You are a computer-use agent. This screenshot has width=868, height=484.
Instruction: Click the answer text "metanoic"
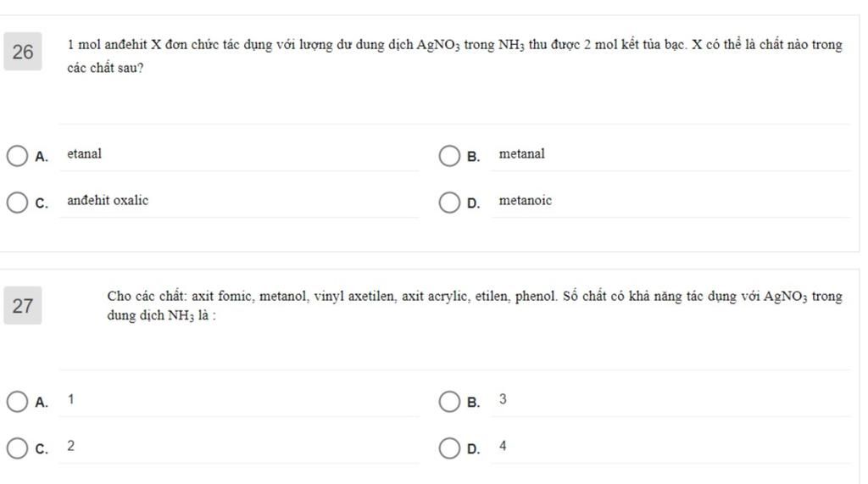[x=525, y=201]
